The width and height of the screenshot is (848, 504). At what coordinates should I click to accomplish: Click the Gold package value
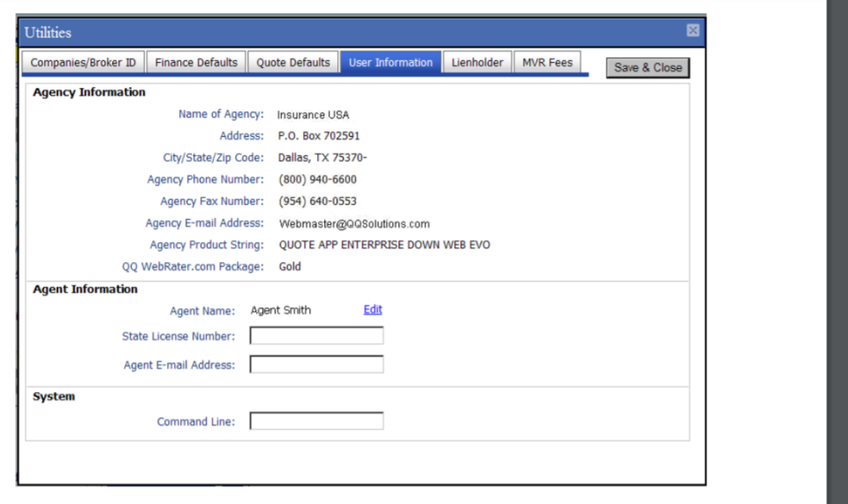(290, 267)
